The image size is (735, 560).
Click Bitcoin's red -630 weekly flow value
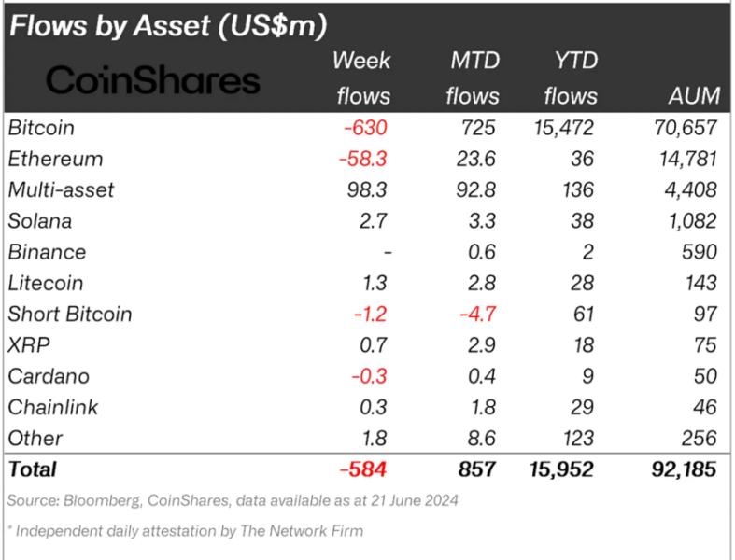pos(363,128)
